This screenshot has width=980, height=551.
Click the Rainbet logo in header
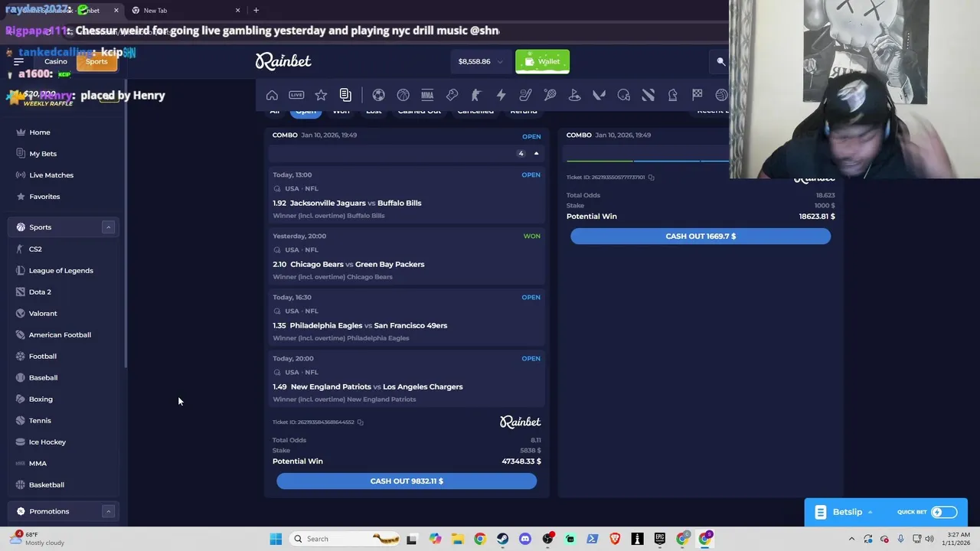pyautogui.click(x=283, y=61)
